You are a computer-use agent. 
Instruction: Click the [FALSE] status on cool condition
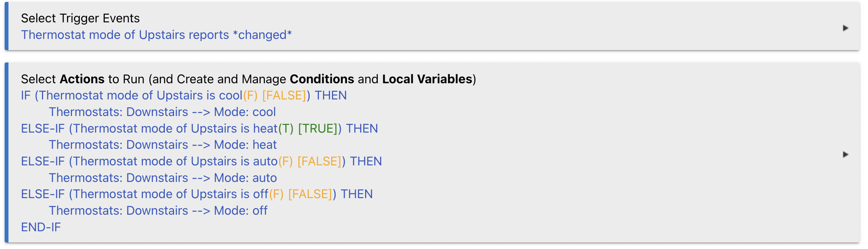click(284, 95)
